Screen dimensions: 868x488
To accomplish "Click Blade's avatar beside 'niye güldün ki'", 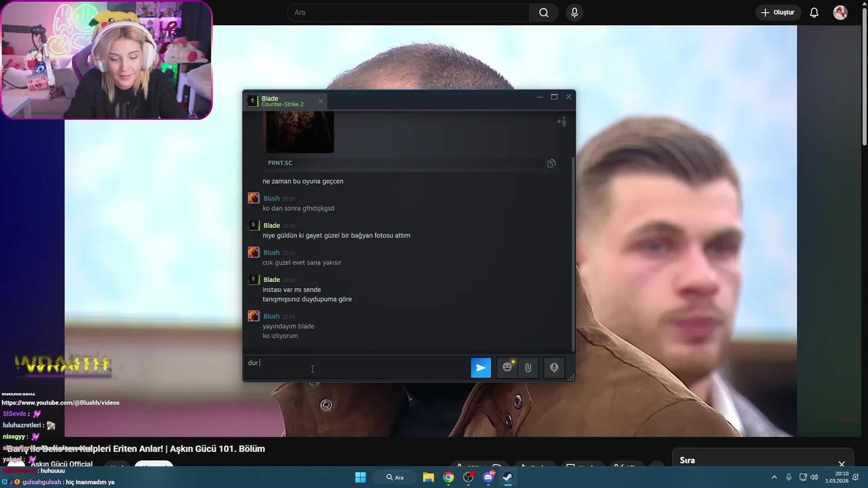I will [x=254, y=225].
